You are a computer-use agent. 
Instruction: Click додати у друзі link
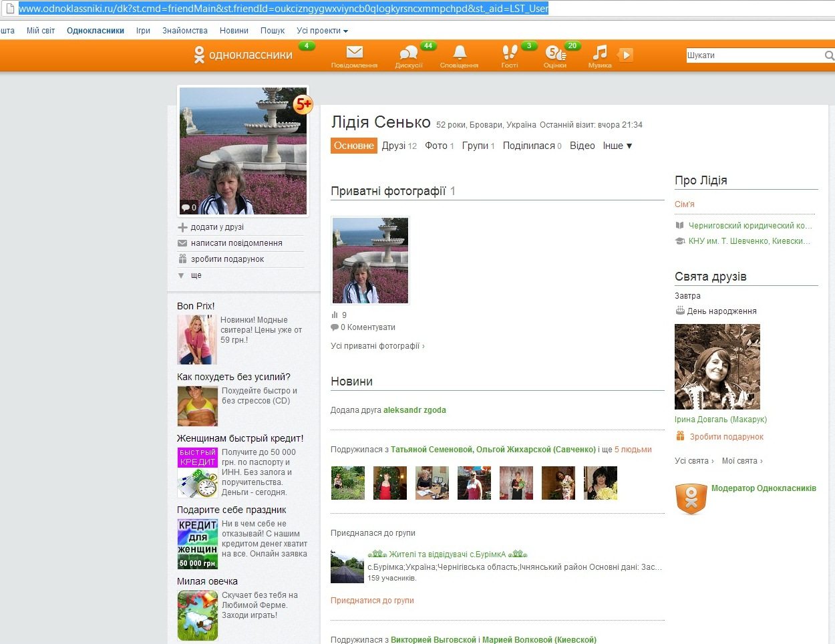pyautogui.click(x=217, y=227)
